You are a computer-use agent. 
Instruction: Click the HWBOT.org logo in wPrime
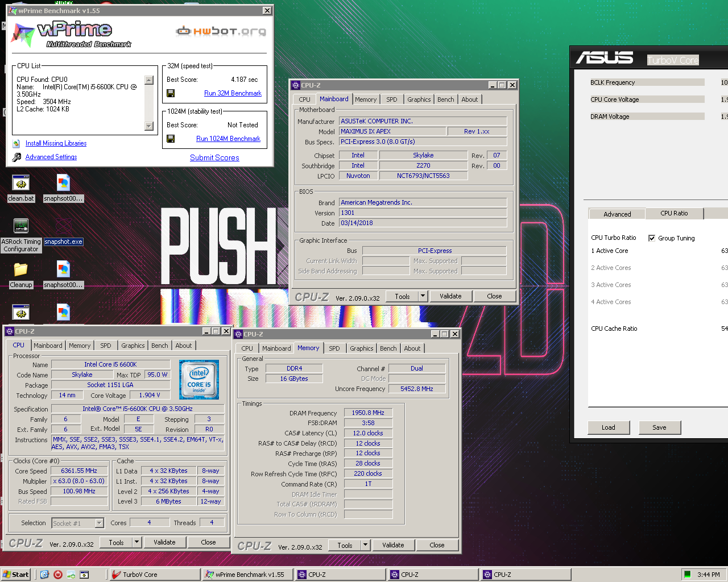221,31
